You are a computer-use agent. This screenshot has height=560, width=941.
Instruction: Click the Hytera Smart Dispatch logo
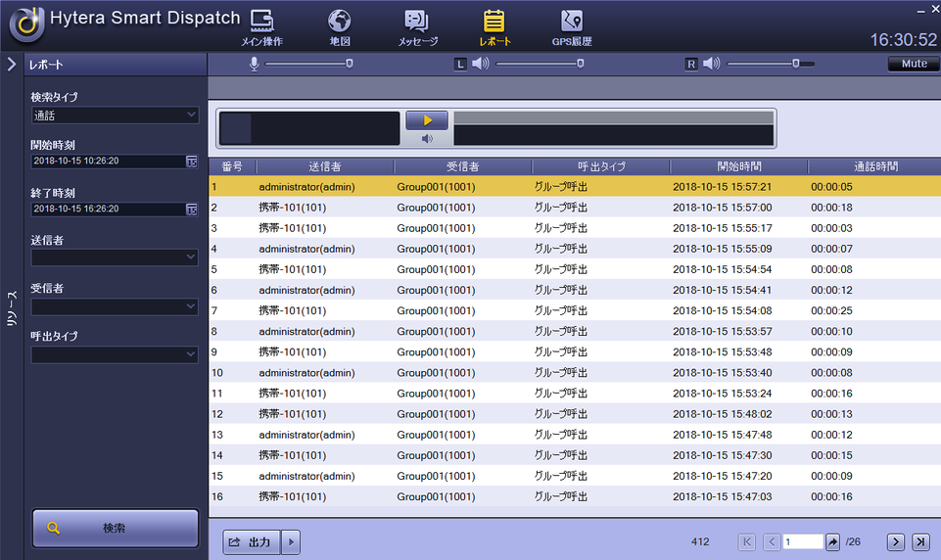click(26, 24)
